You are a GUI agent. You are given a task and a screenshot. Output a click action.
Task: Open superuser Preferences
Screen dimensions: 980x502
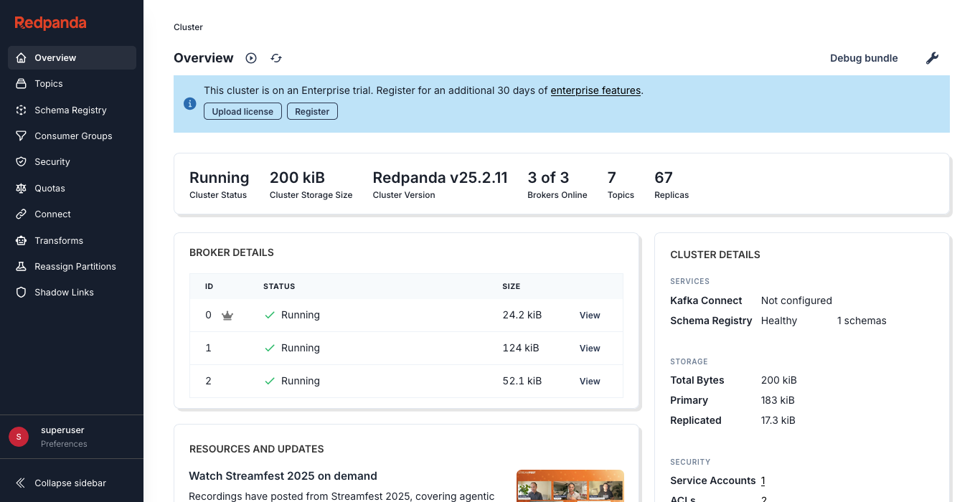click(64, 444)
